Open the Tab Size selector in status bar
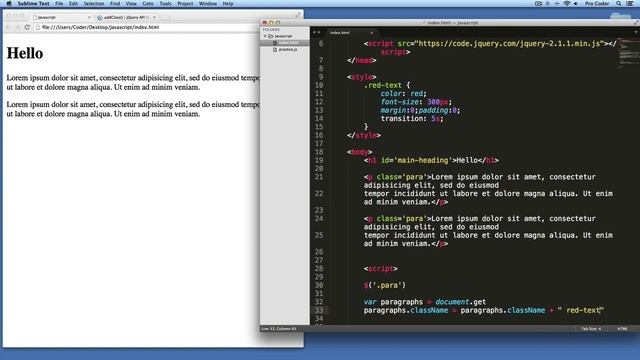Viewport: 640px width, 360px height. click(591, 329)
